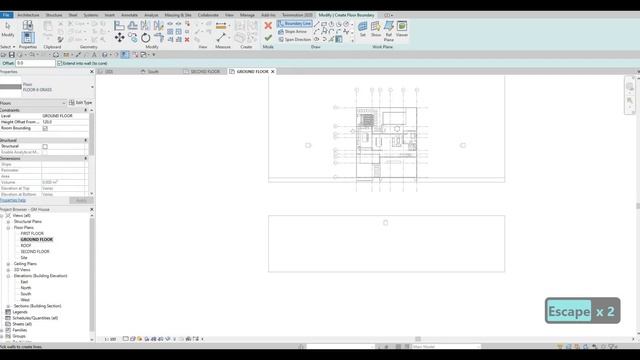Toggle Extend into wall (to core) checkbox
The height and width of the screenshot is (360, 640).
pyautogui.click(x=60, y=63)
